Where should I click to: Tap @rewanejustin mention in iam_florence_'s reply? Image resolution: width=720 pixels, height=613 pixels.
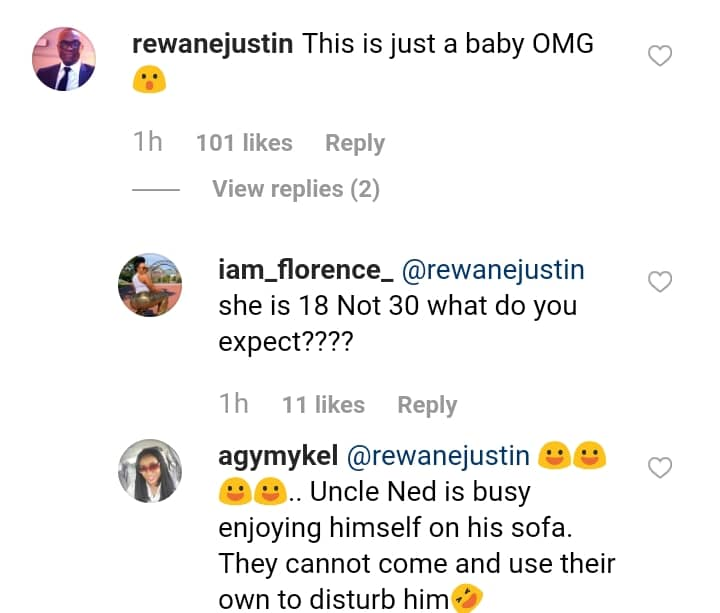click(x=493, y=270)
